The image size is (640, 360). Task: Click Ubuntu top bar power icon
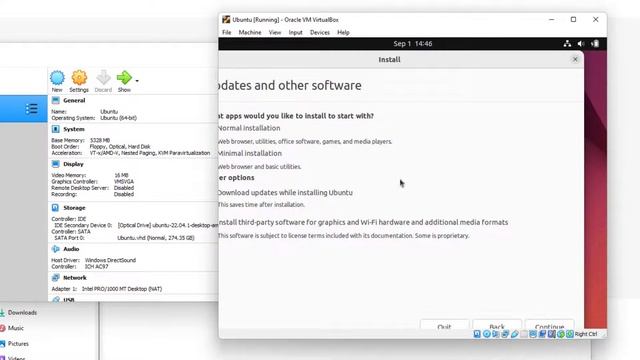pyautogui.click(x=595, y=44)
